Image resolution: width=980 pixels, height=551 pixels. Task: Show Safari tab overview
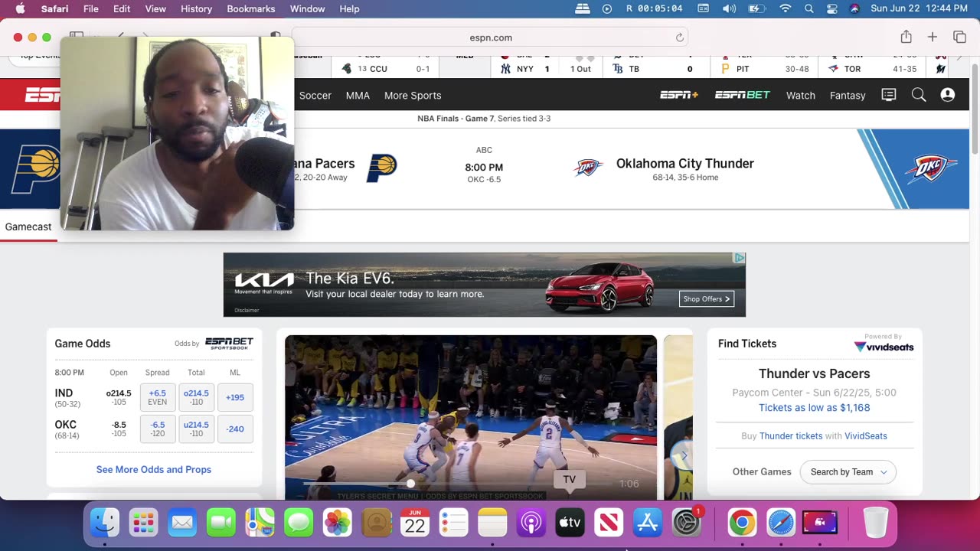pyautogui.click(x=959, y=37)
